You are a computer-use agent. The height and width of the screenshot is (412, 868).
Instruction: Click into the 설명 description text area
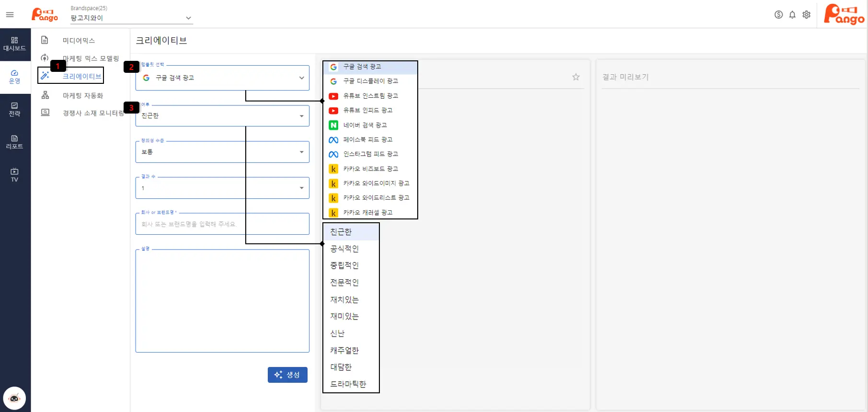point(222,301)
